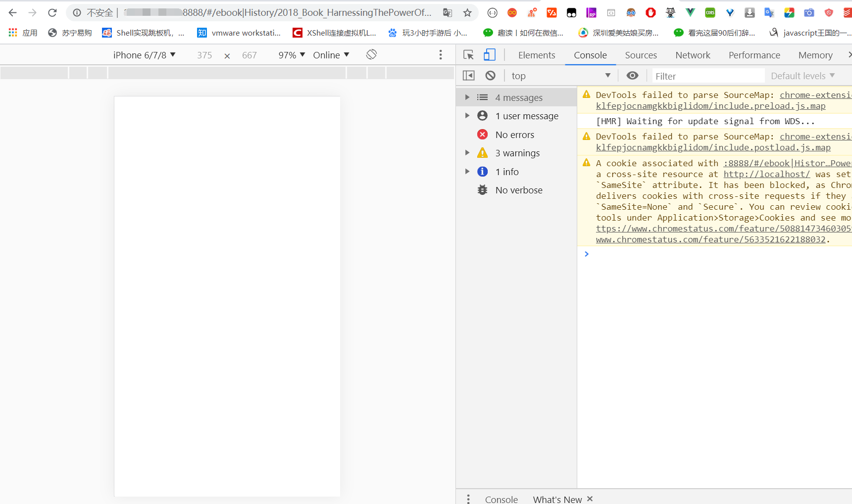This screenshot has height=504, width=852.
Task: Open the Tampermonkey extension
Action: [x=572, y=13]
